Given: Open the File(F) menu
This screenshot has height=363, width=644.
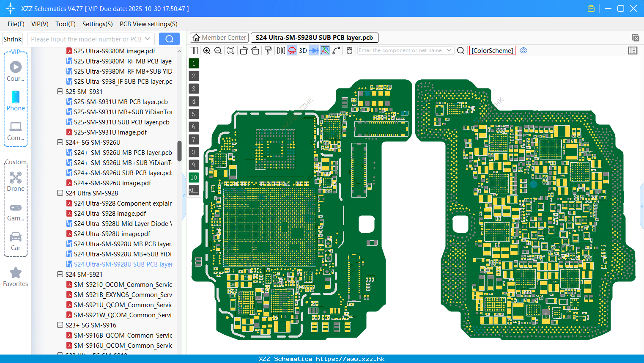Looking at the screenshot, I should pyautogui.click(x=16, y=24).
